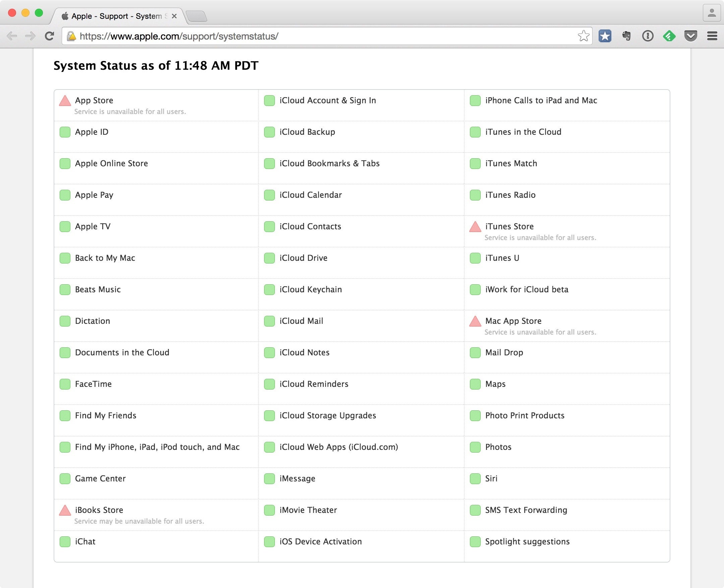Image resolution: width=724 pixels, height=588 pixels.
Task: Open the green Feedly extension icon
Action: (x=669, y=36)
